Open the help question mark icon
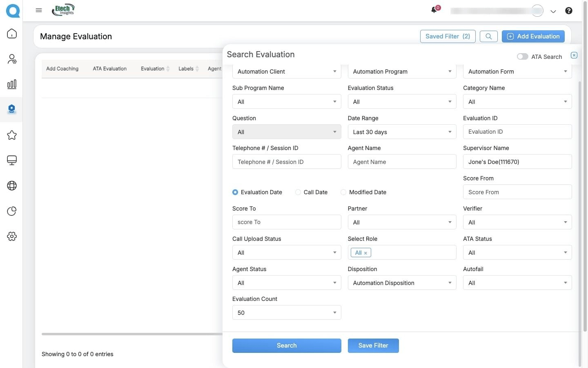 coord(568,11)
